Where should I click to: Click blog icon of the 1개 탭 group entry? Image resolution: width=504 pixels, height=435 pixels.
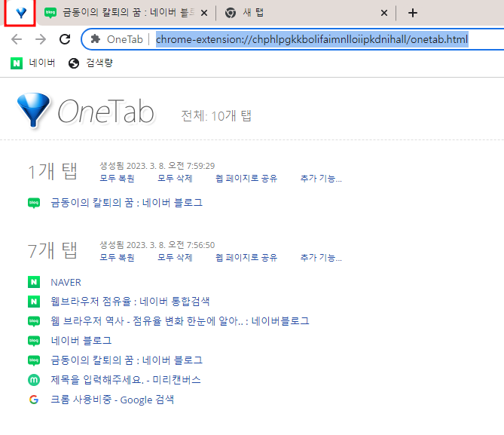coord(34,203)
